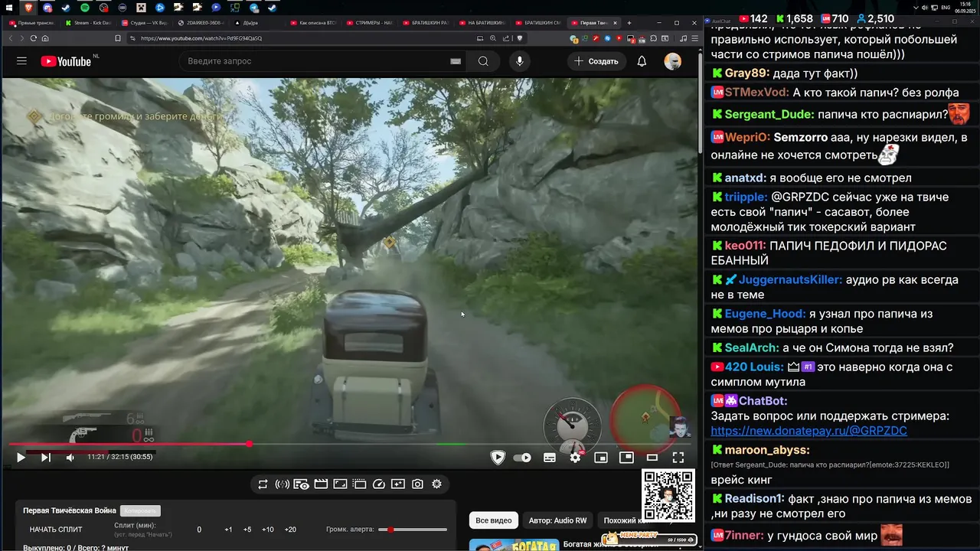The image size is (980, 551).
Task: Click the +20 split minutes button
Action: click(290, 530)
